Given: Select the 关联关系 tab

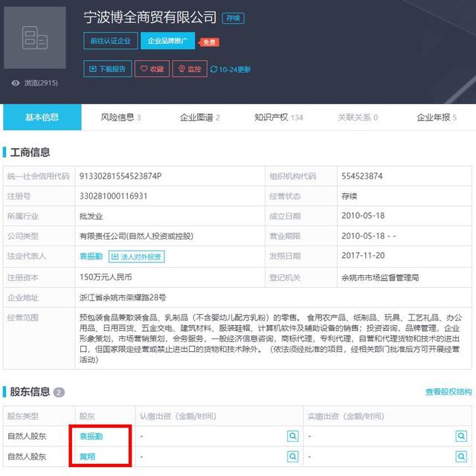Looking at the screenshot, I should point(358,118).
